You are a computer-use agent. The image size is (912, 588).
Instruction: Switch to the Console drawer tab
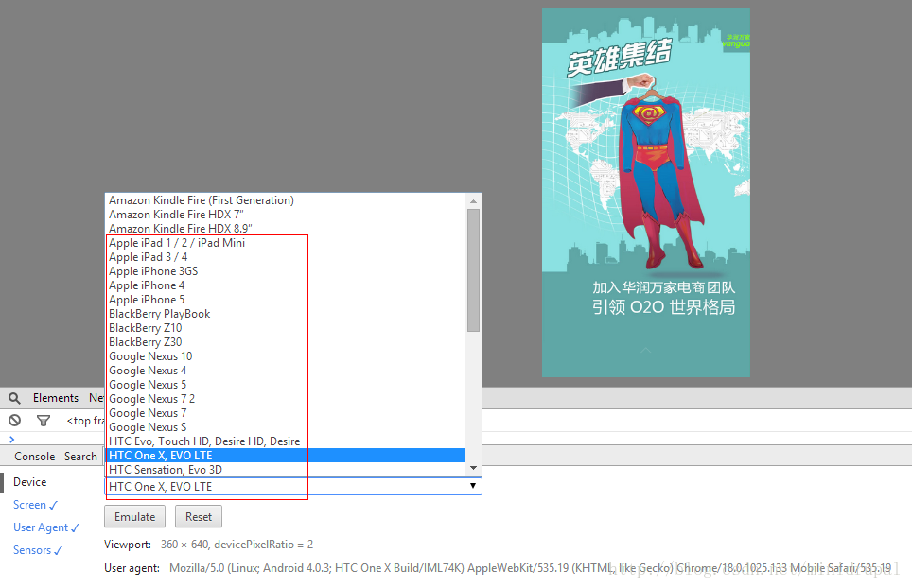[34, 457]
